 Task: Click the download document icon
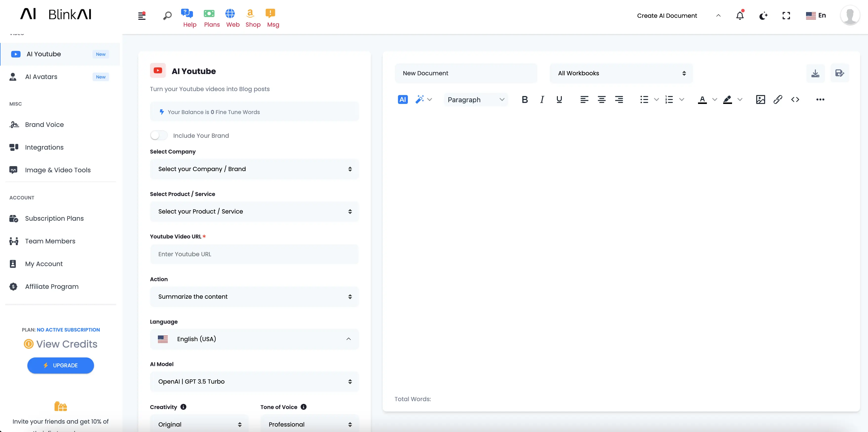pyautogui.click(x=815, y=73)
